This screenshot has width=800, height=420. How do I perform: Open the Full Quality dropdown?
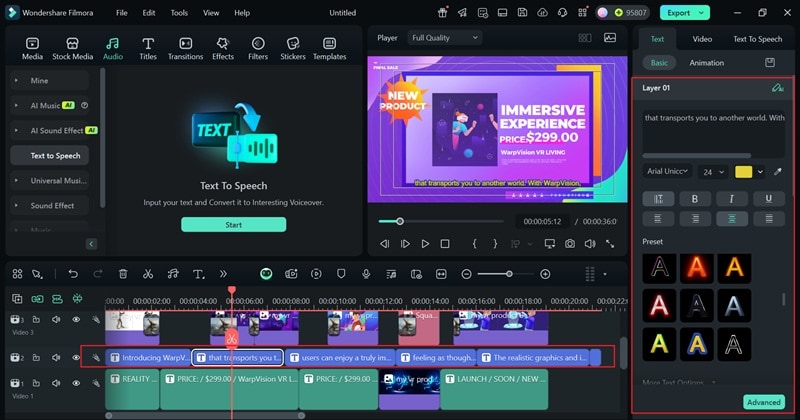[444, 38]
